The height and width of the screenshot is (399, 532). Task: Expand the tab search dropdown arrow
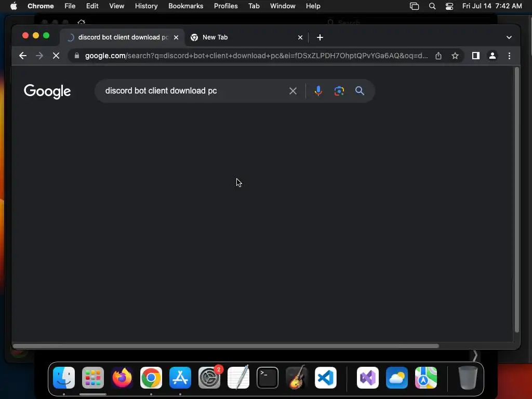coord(509,37)
